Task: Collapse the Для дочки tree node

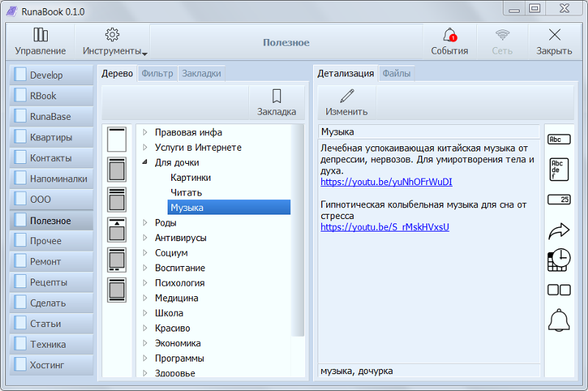Action: pyautogui.click(x=145, y=162)
